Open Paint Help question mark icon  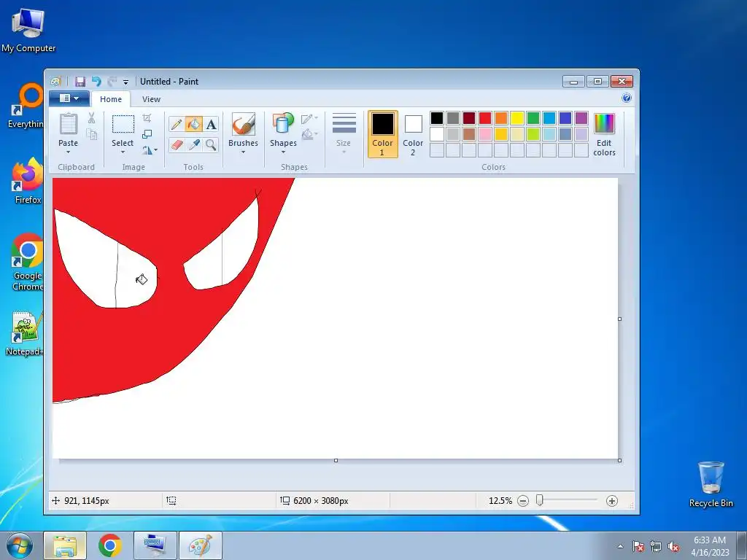coord(627,98)
